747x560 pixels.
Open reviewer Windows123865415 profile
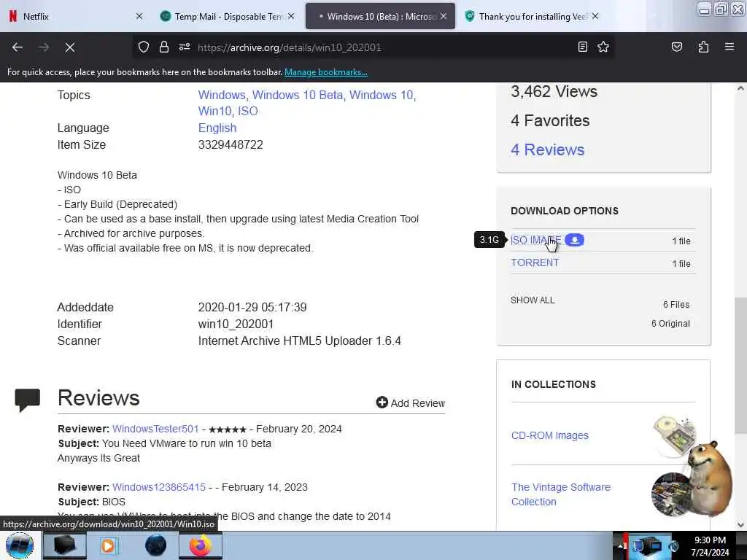pyautogui.click(x=159, y=487)
